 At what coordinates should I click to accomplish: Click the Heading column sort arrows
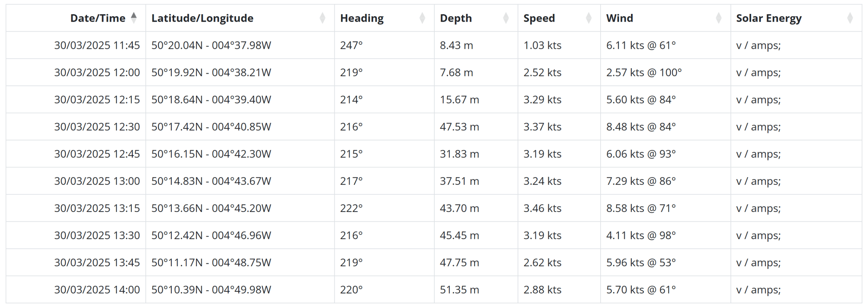click(x=422, y=18)
